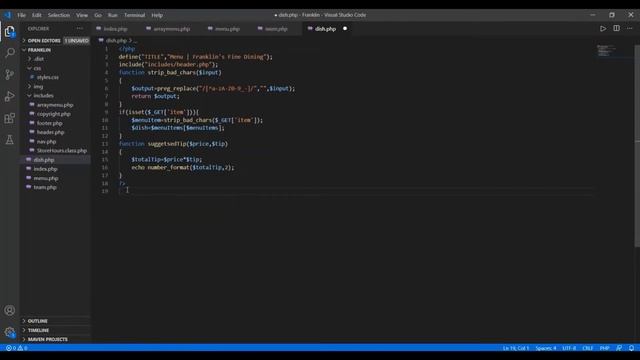The height and width of the screenshot is (360, 640).
Task: Open the Help menu
Action: tap(157, 15)
